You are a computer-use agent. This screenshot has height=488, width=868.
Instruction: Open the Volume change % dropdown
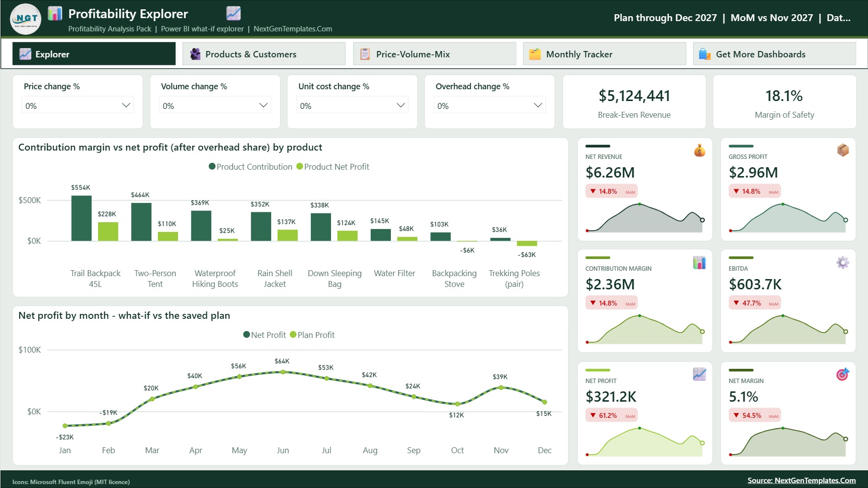pyautogui.click(x=215, y=105)
